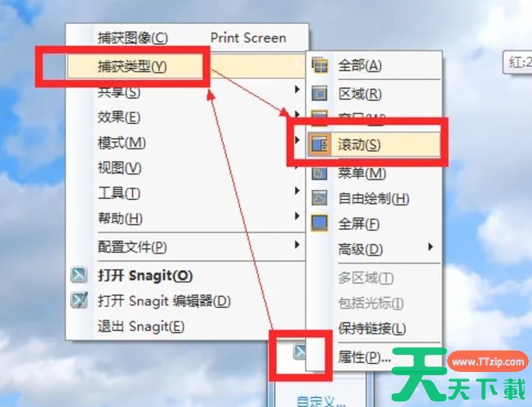
Task: Toggle the 保持链接(L) keep links option
Action: pos(372,329)
